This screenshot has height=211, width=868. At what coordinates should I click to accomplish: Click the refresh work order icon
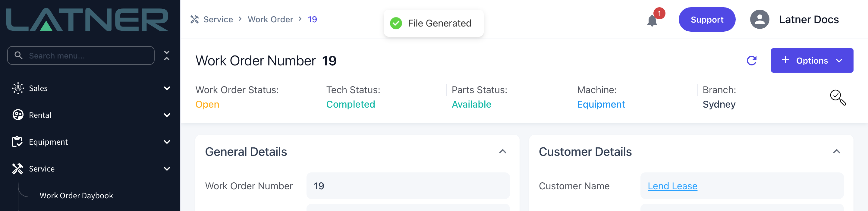[751, 61]
